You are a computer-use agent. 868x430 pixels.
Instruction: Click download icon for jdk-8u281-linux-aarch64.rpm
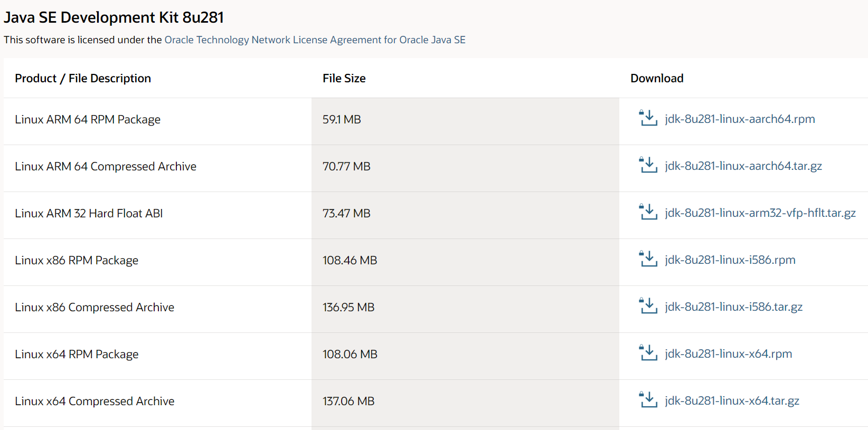pyautogui.click(x=648, y=118)
